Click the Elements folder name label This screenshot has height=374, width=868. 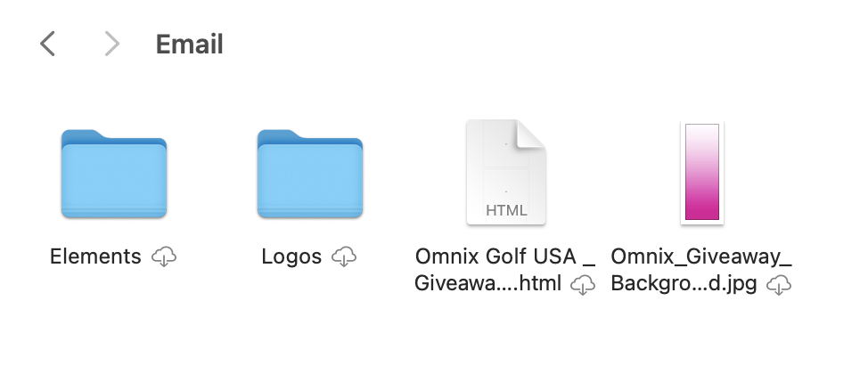pyautogui.click(x=95, y=256)
